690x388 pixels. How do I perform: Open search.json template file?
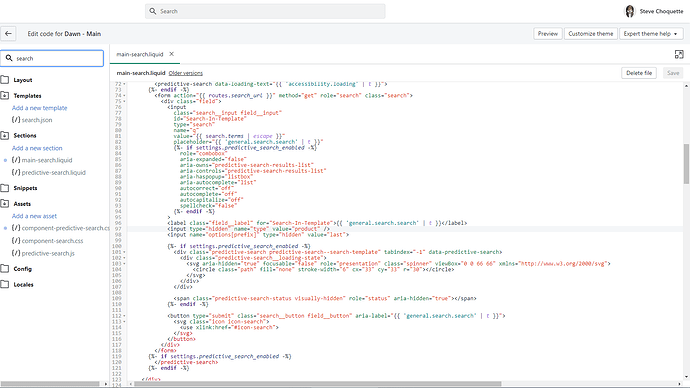click(32, 120)
